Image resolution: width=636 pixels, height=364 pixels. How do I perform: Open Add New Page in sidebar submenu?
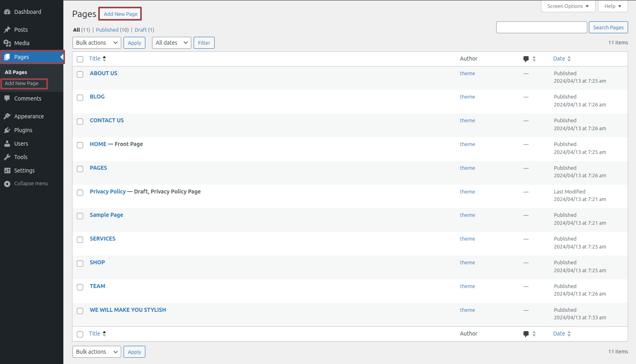[x=22, y=83]
